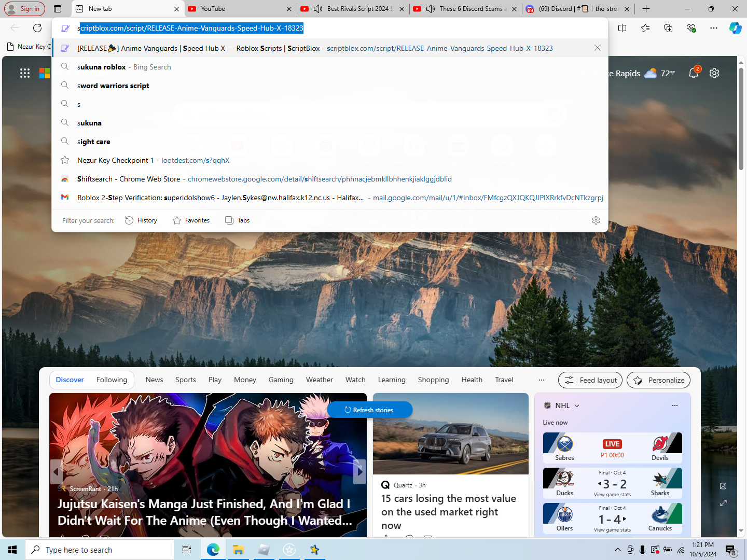Open Shiftsearch Chrome Web Store suggestion
The width and height of the screenshot is (747, 560).
click(330, 179)
